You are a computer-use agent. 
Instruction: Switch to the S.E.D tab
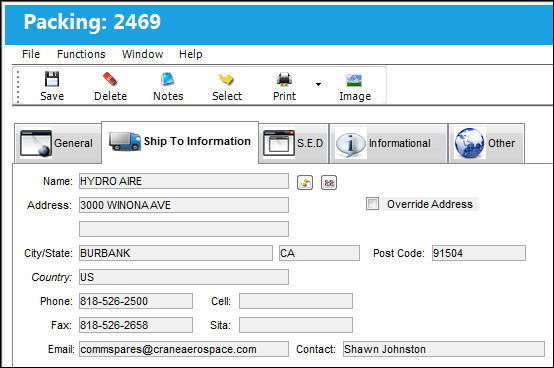click(x=294, y=143)
